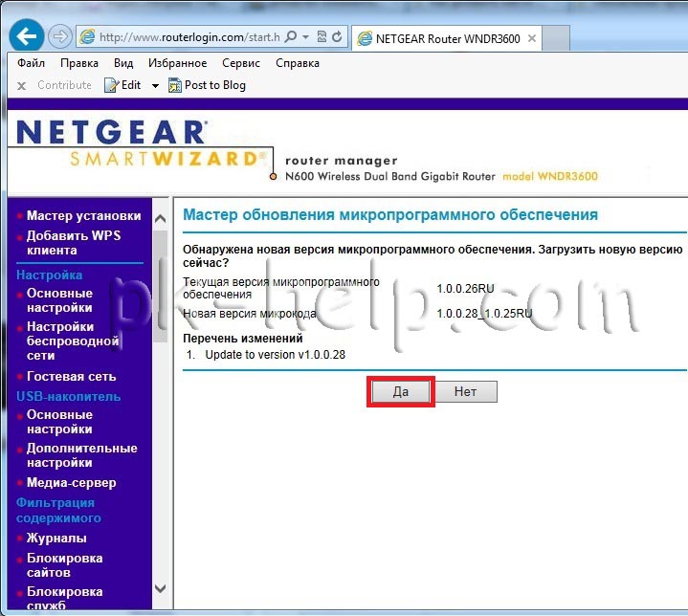Click sidebar scroll up arrow
Screen dimensions: 688x616
pos(161,218)
